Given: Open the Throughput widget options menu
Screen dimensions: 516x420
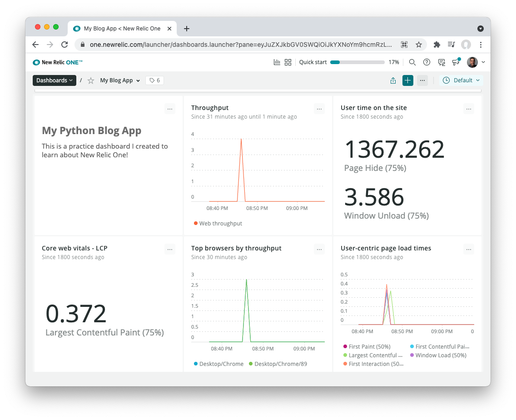Looking at the screenshot, I should point(319,109).
